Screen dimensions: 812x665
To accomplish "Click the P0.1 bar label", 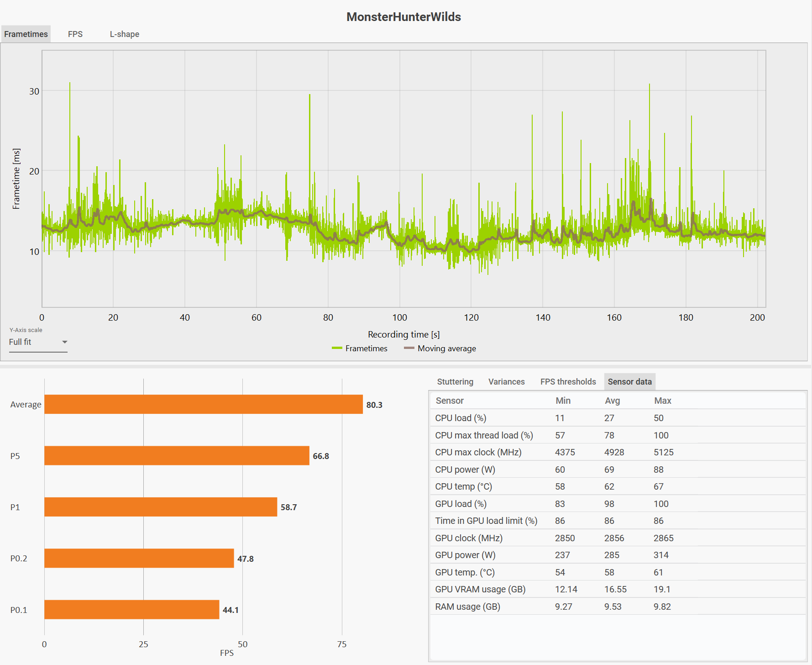I will [x=19, y=610].
